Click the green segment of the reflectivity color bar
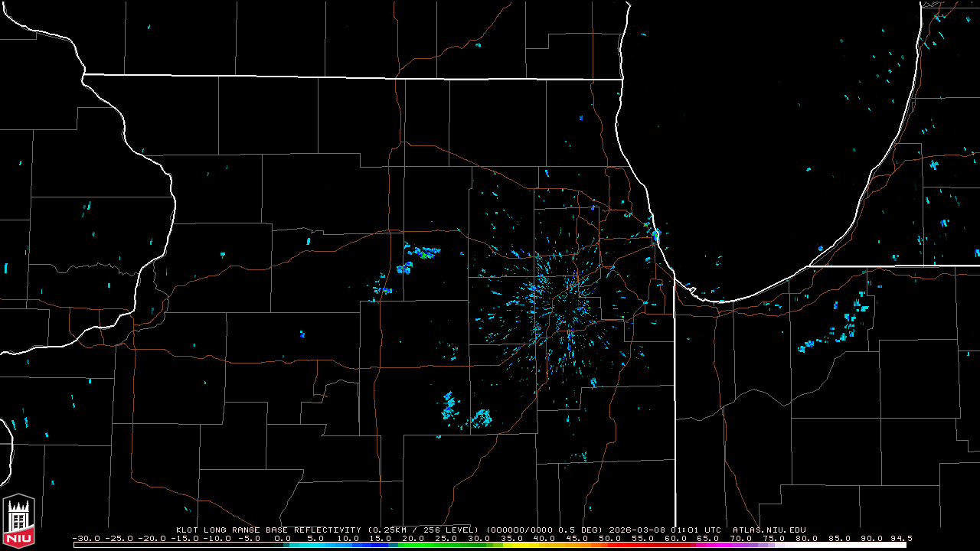 click(444, 545)
